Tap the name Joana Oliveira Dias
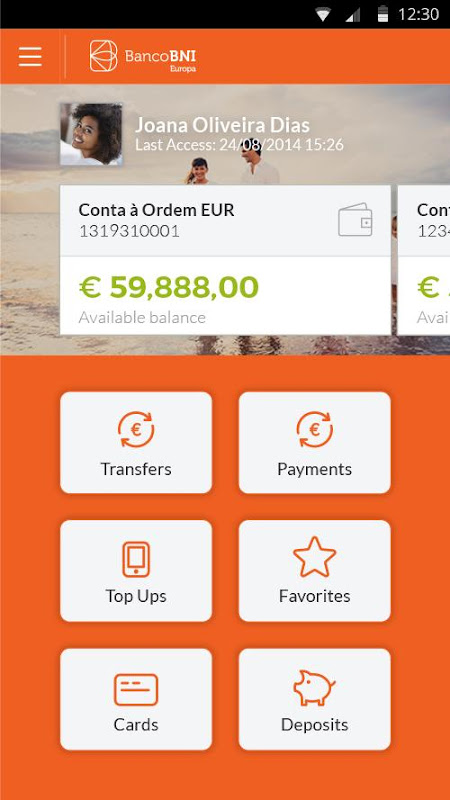This screenshot has width=450, height=800. coord(222,125)
